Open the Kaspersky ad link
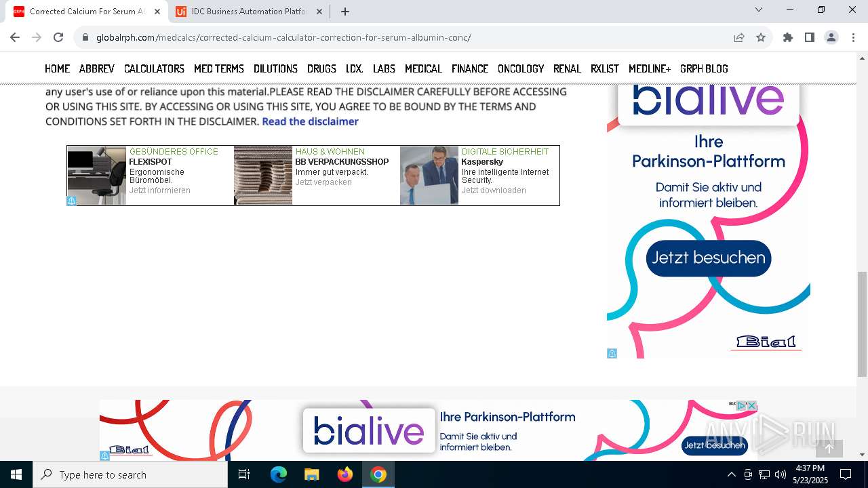The width and height of the screenshot is (868, 488). (x=482, y=162)
